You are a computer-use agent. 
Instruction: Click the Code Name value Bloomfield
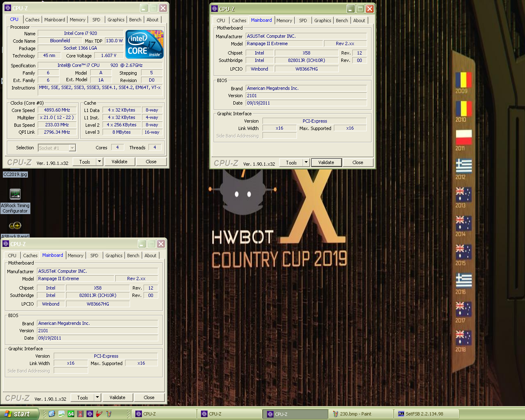tap(60, 41)
